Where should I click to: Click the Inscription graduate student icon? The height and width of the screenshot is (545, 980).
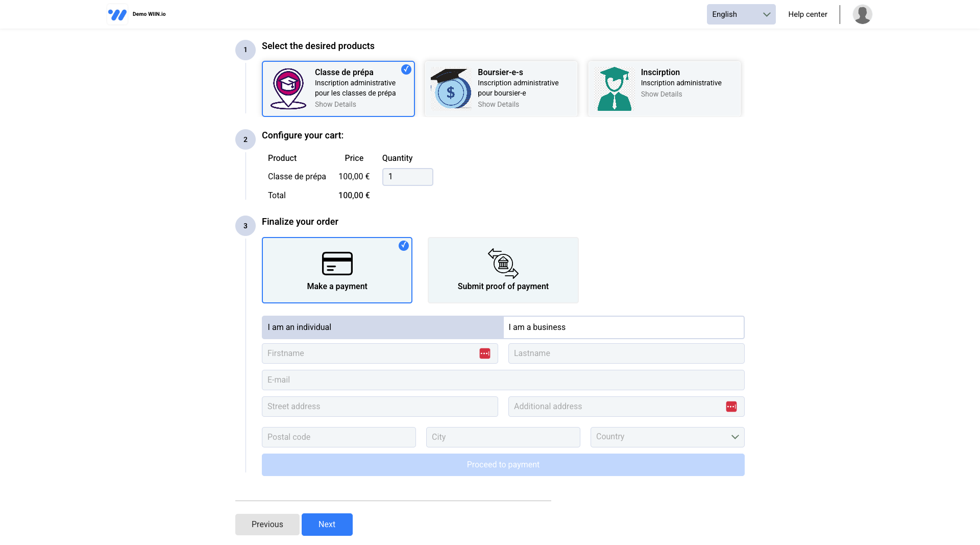point(614,89)
